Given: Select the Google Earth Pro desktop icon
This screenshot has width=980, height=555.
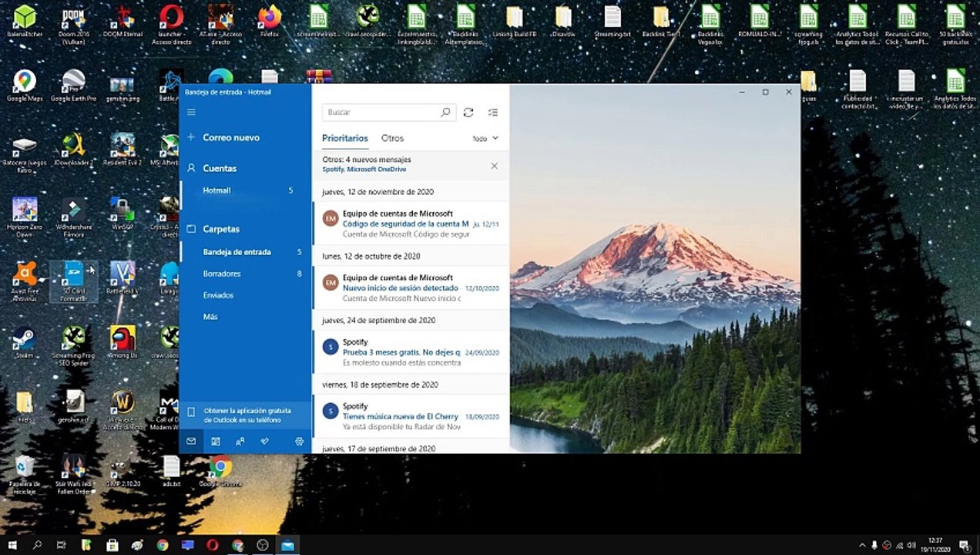Looking at the screenshot, I should 73,86.
